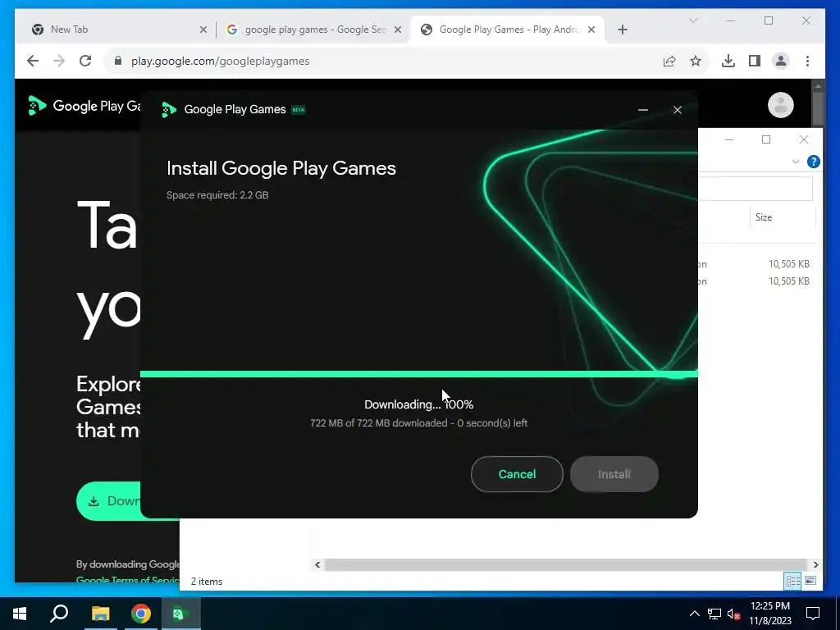
Task: Click Google Play Games logo on webpage
Action: 84,106
